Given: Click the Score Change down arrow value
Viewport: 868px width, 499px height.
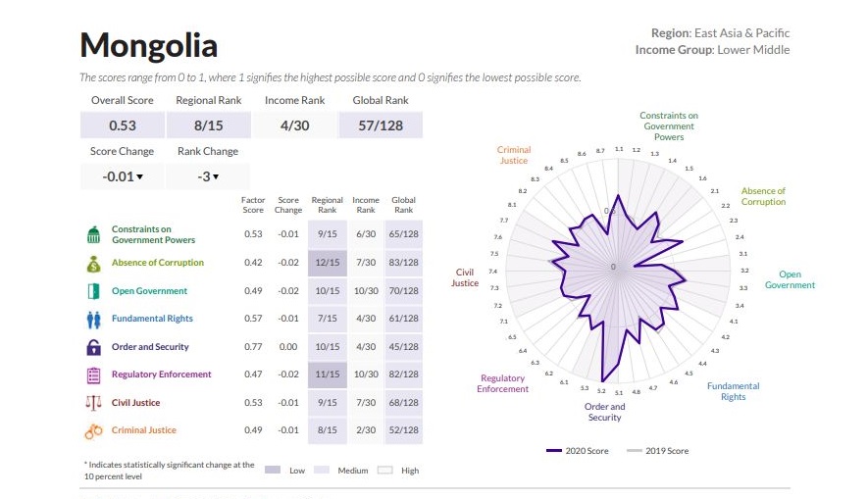Looking at the screenshot, I should [123, 176].
